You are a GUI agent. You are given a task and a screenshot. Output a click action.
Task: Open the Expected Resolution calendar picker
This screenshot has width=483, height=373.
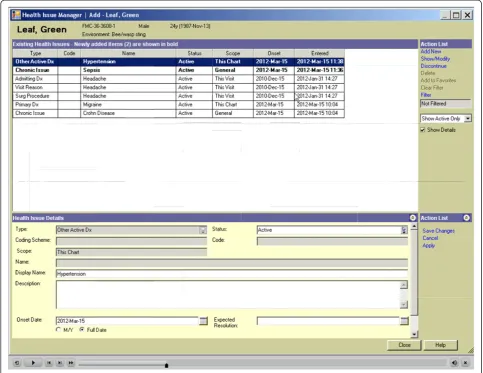[x=404, y=321]
